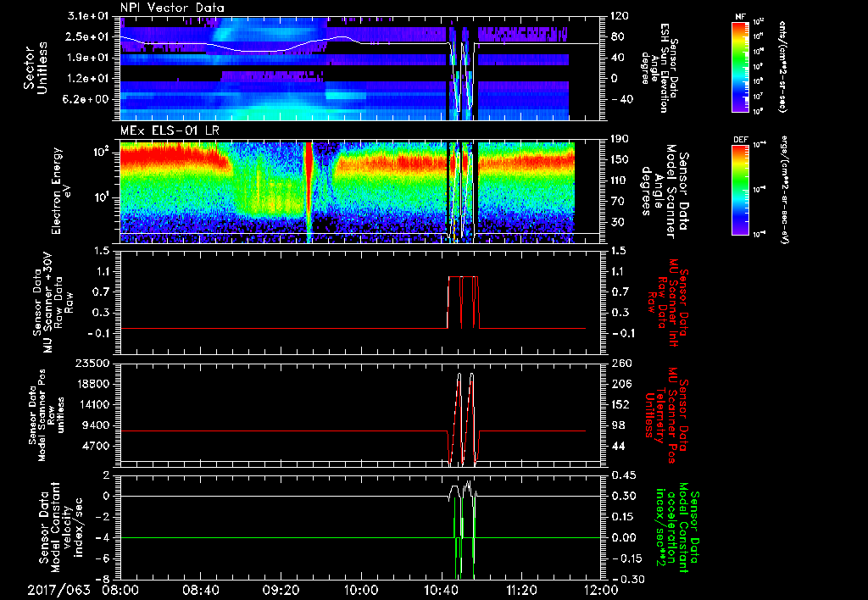Select the NPI Vector Data panel title
Viewport: 868px width, 600px height.
(172, 7)
